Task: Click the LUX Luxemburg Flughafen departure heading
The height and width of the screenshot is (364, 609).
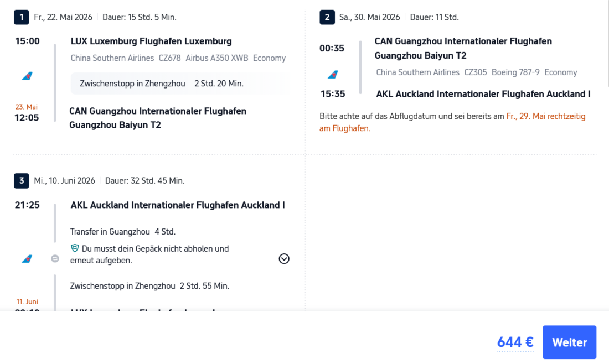Action: click(151, 41)
